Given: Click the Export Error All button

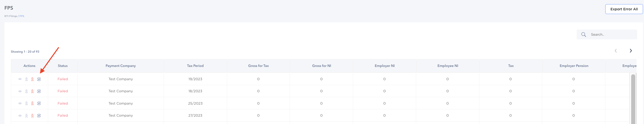Looking at the screenshot, I should click(624, 9).
